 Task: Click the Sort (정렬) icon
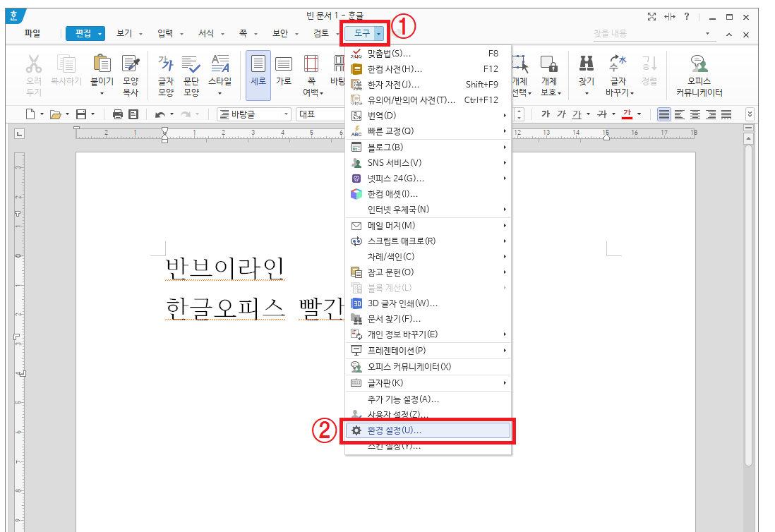coord(649,64)
